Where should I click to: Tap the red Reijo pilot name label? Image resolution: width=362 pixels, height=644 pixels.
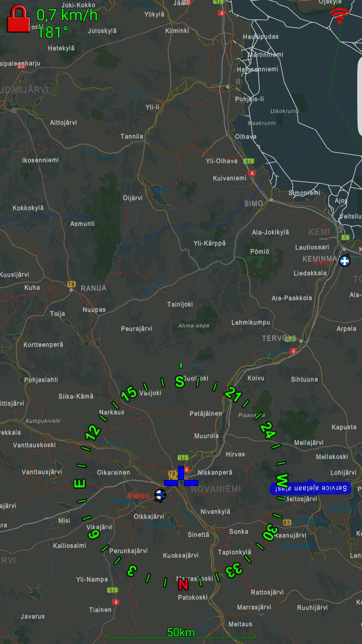click(323, 262)
